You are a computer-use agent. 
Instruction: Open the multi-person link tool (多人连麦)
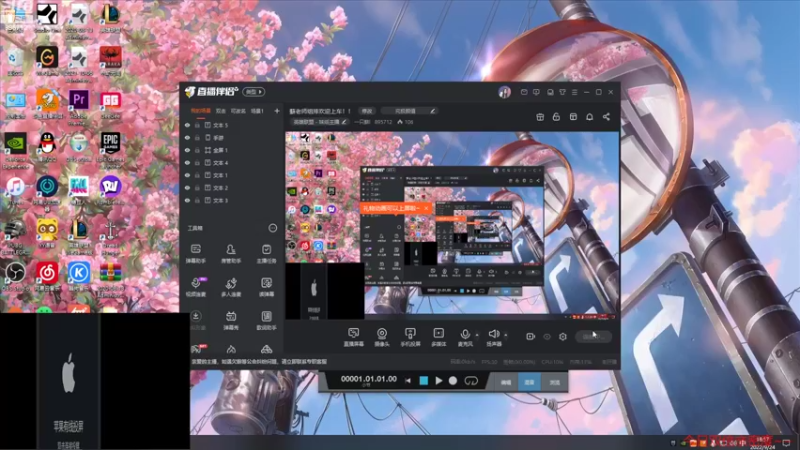click(231, 287)
